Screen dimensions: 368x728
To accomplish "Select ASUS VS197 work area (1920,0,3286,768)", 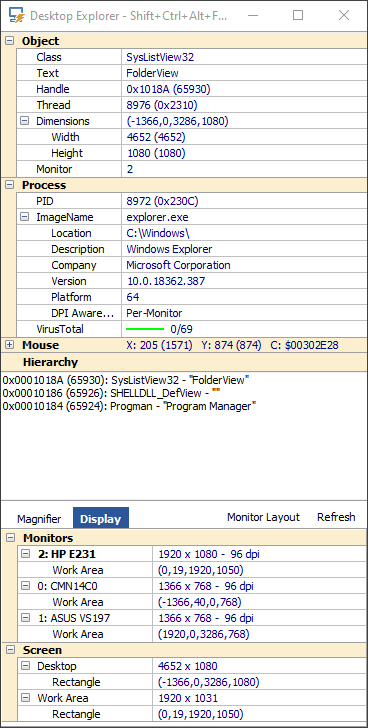I will pos(204,634).
